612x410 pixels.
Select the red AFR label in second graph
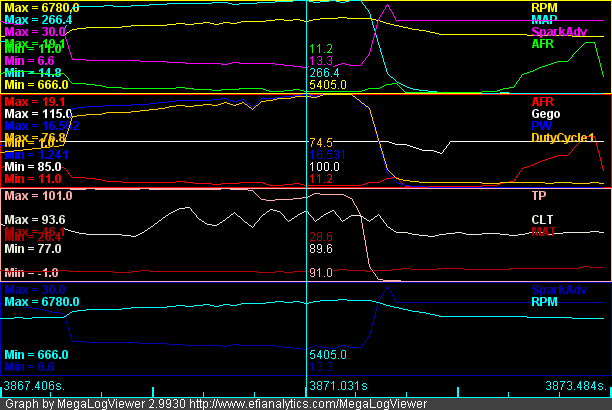542,102
